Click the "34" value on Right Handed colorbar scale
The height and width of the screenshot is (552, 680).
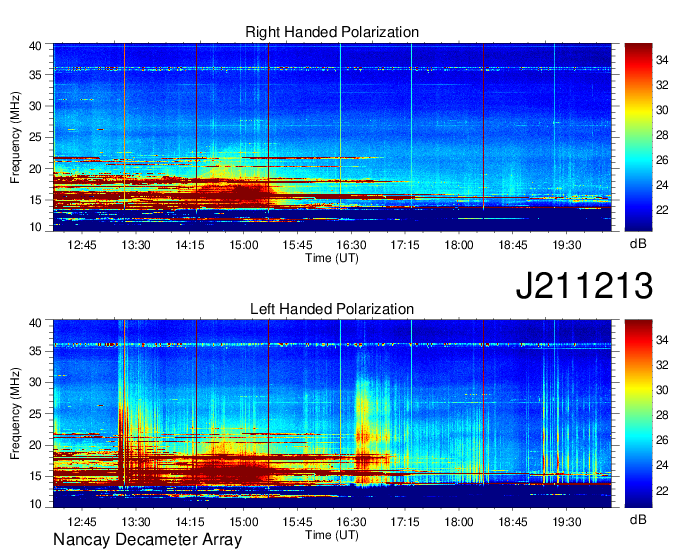click(x=662, y=60)
